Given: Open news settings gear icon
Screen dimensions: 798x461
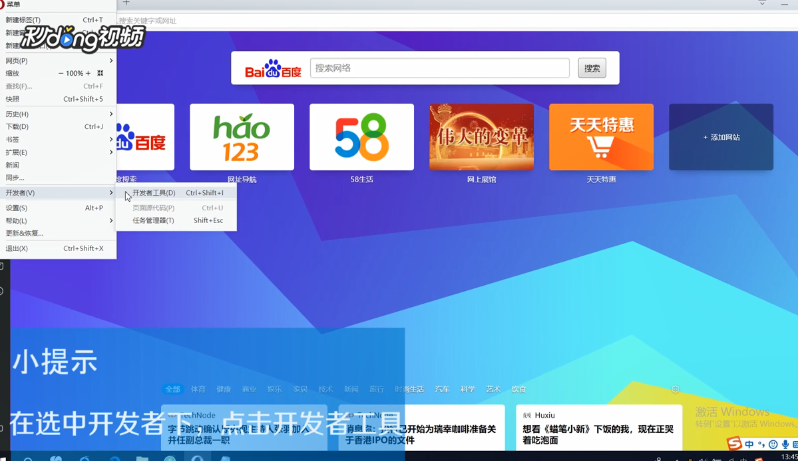Looking at the screenshot, I should tap(675, 389).
